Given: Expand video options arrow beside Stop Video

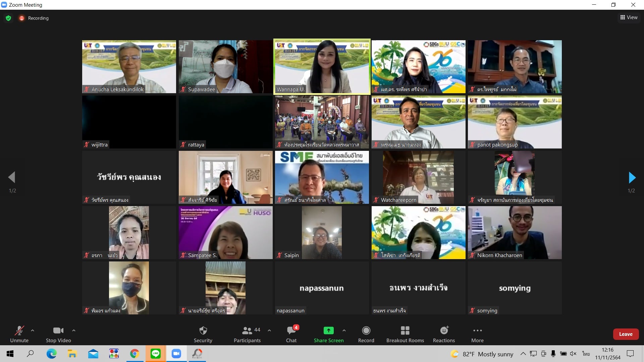Looking at the screenshot, I should point(74,330).
